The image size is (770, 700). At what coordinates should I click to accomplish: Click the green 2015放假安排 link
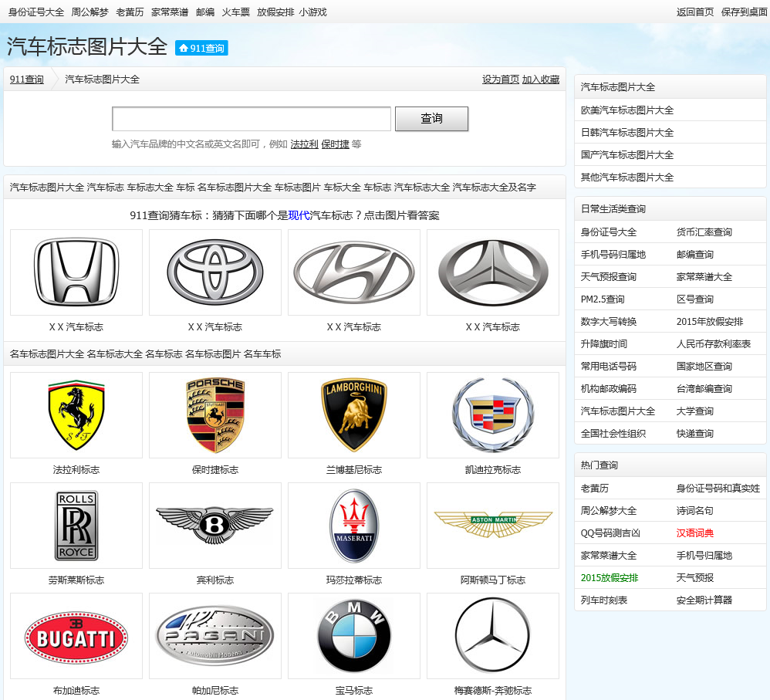610,578
